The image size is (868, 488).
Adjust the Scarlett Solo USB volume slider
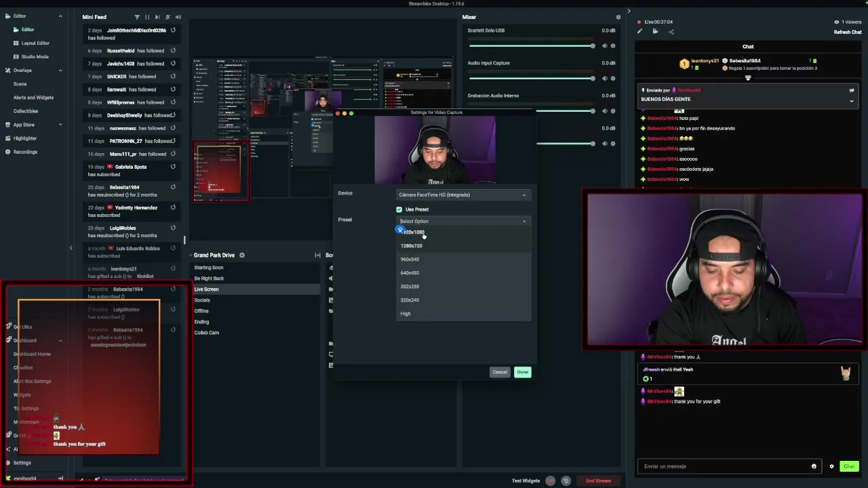pyautogui.click(x=531, y=46)
